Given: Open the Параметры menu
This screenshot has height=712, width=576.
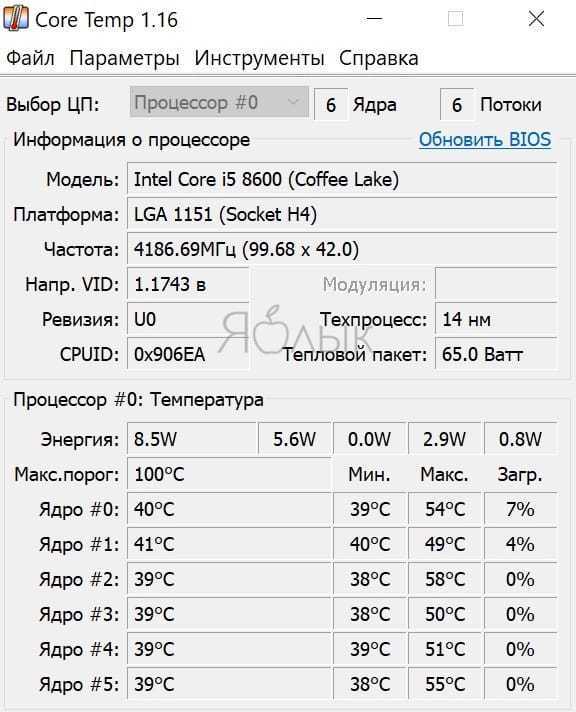Looking at the screenshot, I should tap(124, 59).
